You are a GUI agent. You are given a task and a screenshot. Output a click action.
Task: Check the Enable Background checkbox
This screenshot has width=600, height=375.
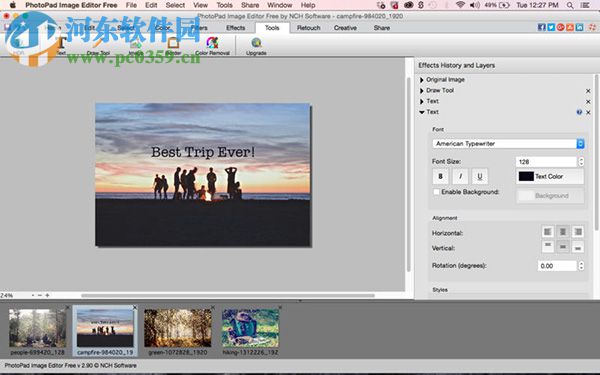436,192
